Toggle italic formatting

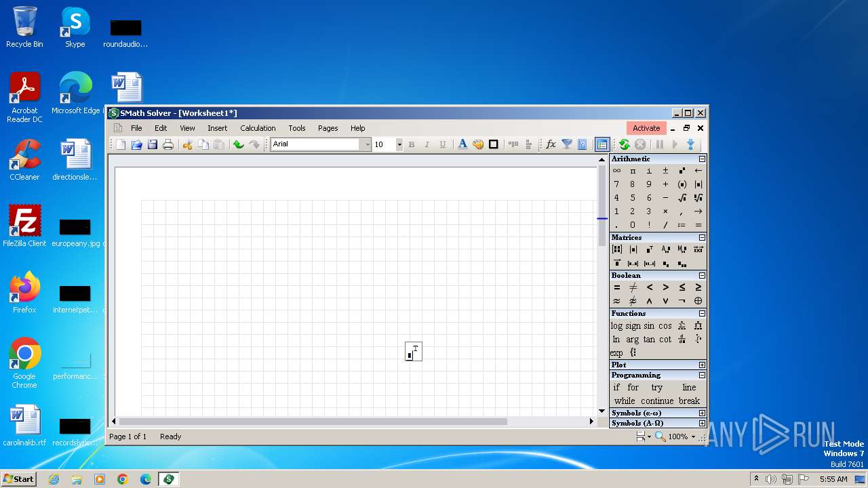pyautogui.click(x=427, y=144)
